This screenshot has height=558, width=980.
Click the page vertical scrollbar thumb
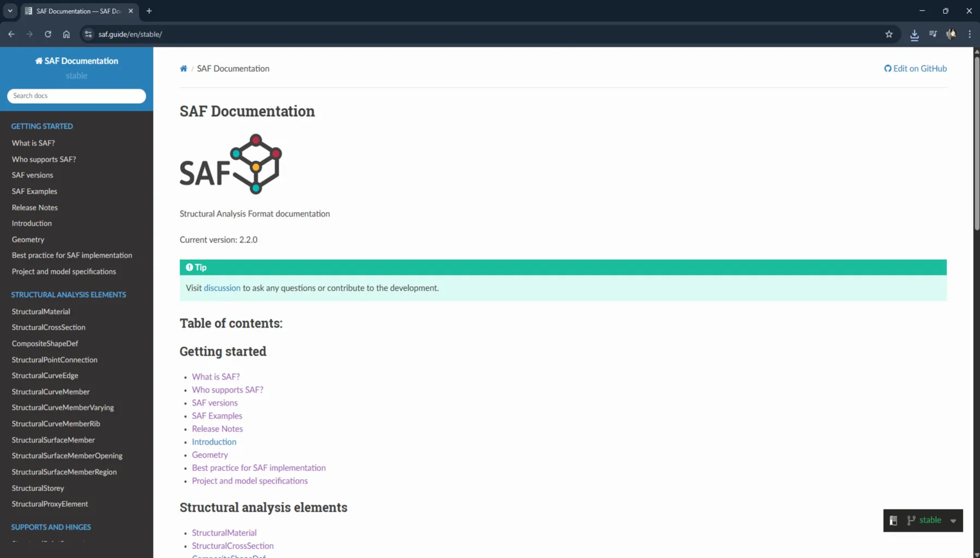[977, 143]
